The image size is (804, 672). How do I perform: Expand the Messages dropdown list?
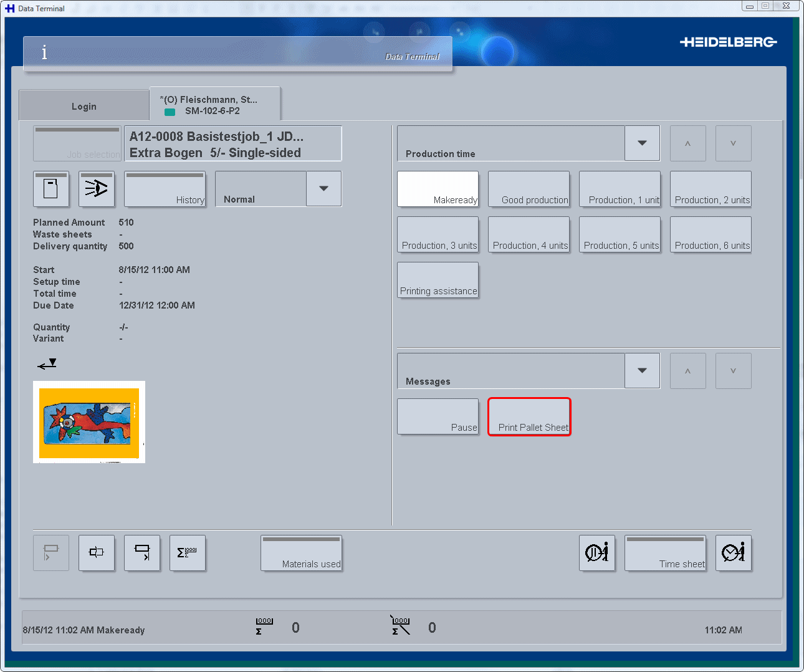pos(642,371)
